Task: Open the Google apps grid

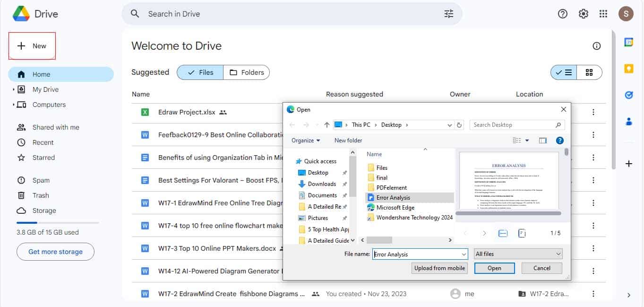Action: 603,14
